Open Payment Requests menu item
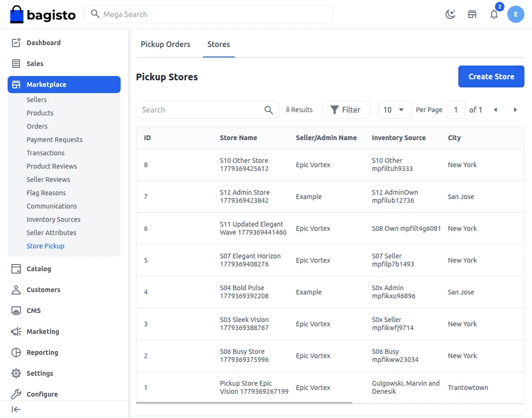The image size is (532, 418). point(55,140)
